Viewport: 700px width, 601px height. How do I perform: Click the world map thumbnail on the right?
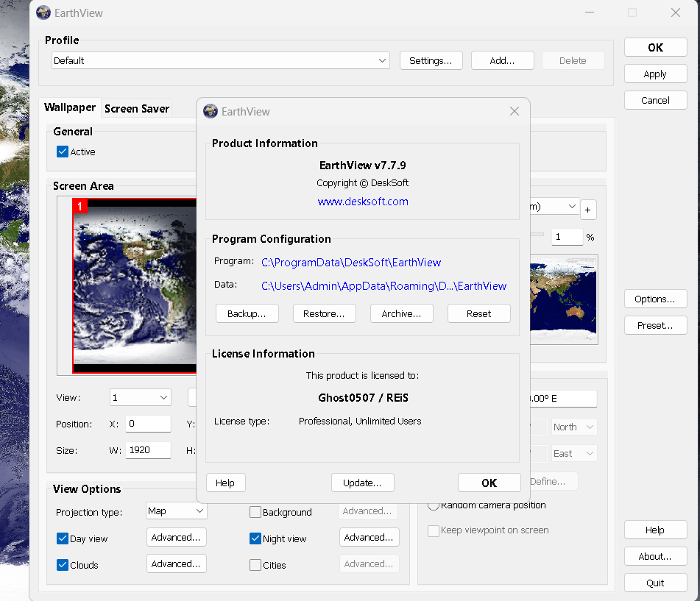pyautogui.click(x=563, y=299)
